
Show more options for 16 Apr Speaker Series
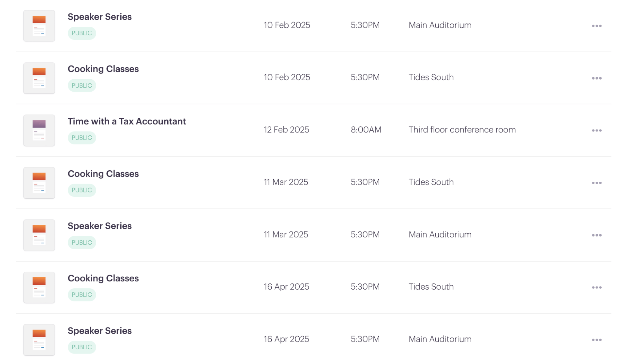click(596, 340)
